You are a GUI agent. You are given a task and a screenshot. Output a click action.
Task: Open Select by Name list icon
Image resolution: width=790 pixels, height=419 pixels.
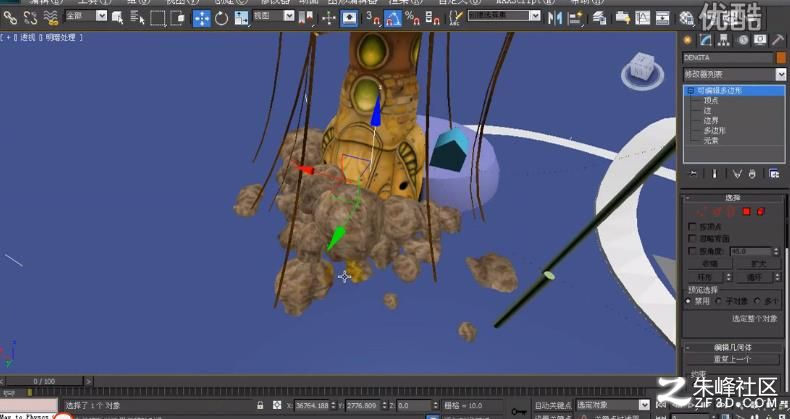pos(137,18)
